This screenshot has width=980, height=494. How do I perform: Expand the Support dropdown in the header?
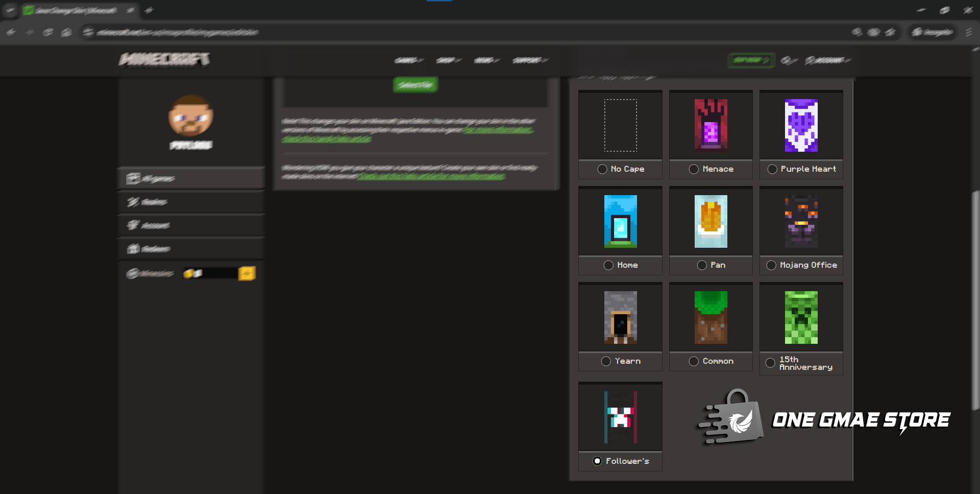(530, 60)
